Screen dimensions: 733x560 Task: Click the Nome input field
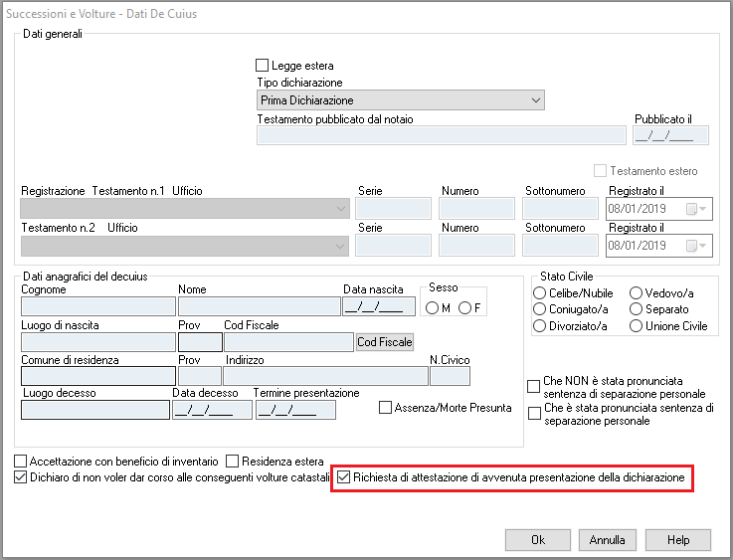coord(259,306)
